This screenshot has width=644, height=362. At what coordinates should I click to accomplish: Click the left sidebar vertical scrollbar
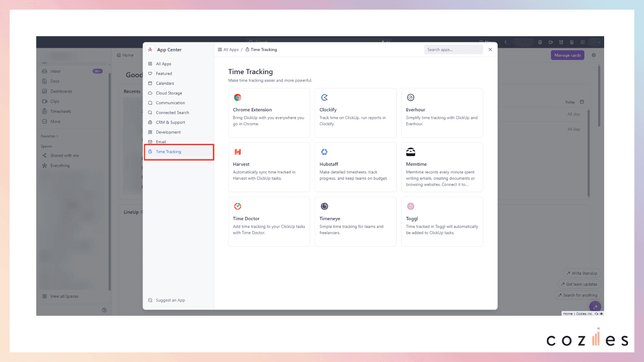coord(109,181)
